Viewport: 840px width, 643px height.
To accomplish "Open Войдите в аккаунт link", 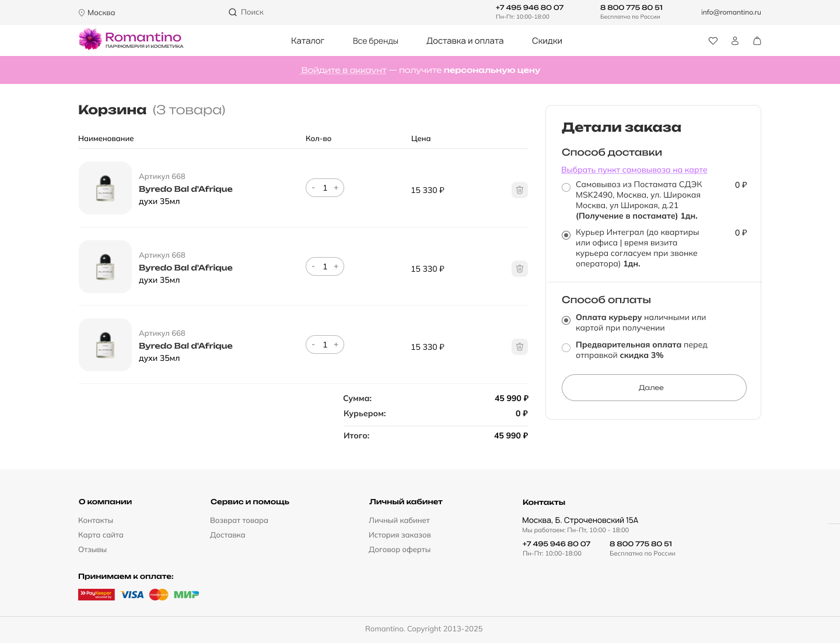I will pyautogui.click(x=343, y=70).
